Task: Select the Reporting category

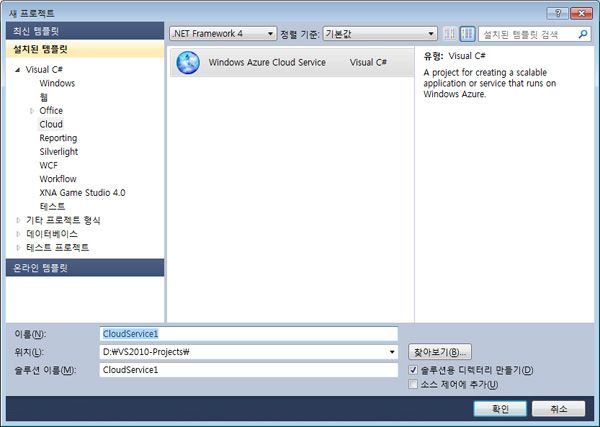Action: click(58, 138)
